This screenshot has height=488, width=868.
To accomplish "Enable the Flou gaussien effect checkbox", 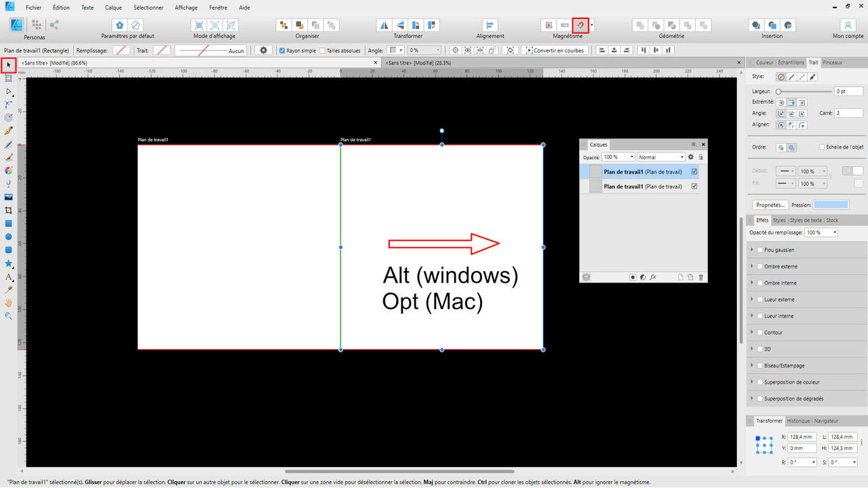I will point(760,250).
